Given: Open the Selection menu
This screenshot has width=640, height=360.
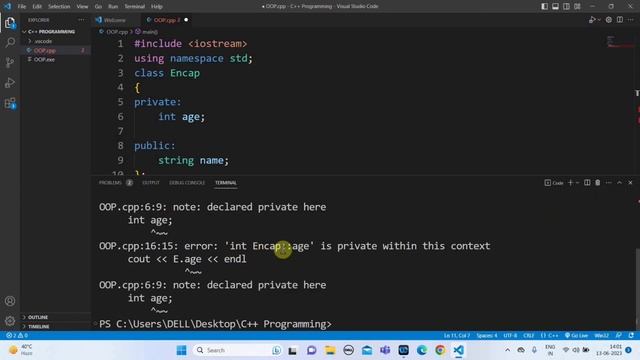Looking at the screenshot, I should (59, 6).
